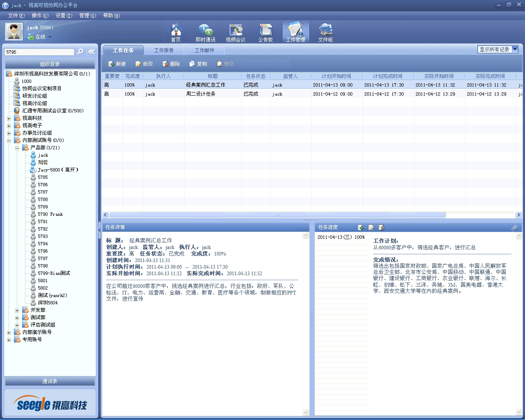
Task: Click 删除 to delete the task
Action: (x=171, y=64)
